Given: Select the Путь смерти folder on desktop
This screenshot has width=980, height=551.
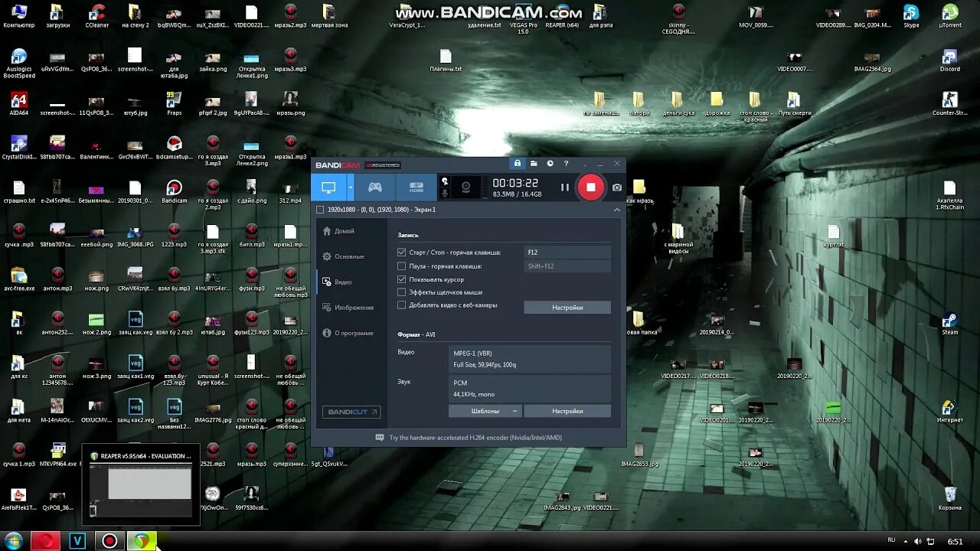Looking at the screenshot, I should click(794, 104).
